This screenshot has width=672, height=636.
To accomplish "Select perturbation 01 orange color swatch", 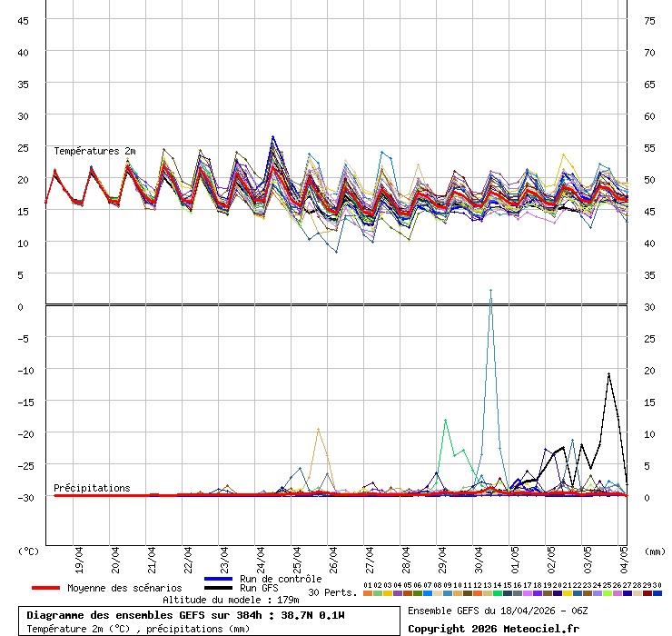I will (367, 593).
